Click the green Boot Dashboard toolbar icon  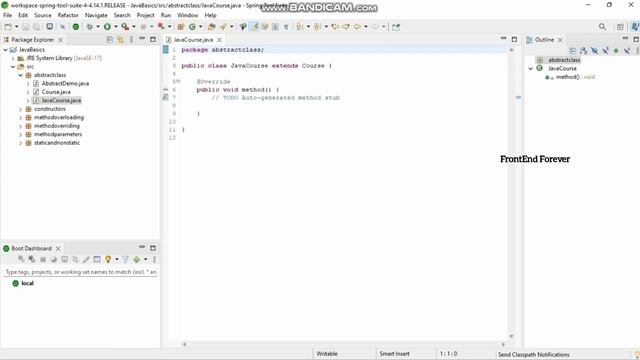[76, 27]
